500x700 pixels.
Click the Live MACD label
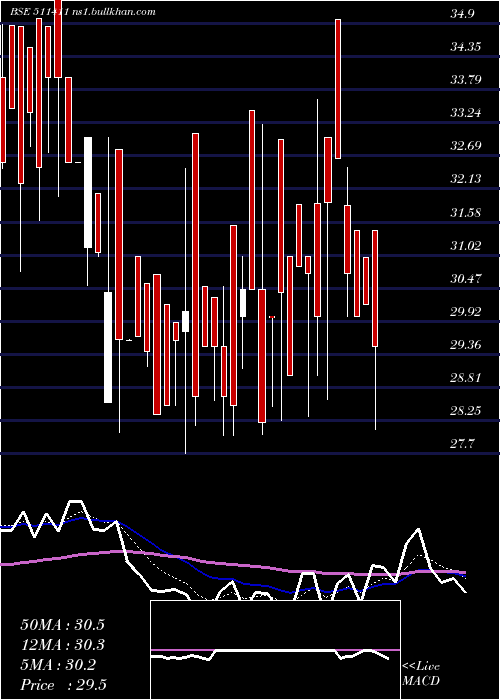tap(421, 674)
